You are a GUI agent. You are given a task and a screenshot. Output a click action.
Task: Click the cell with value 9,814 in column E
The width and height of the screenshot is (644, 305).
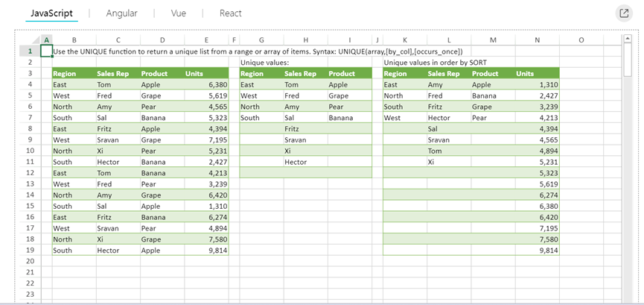[206, 251]
